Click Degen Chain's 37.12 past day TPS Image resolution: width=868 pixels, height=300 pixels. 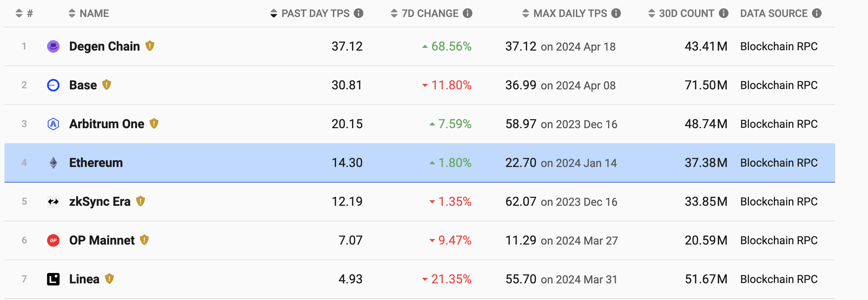[x=347, y=46]
